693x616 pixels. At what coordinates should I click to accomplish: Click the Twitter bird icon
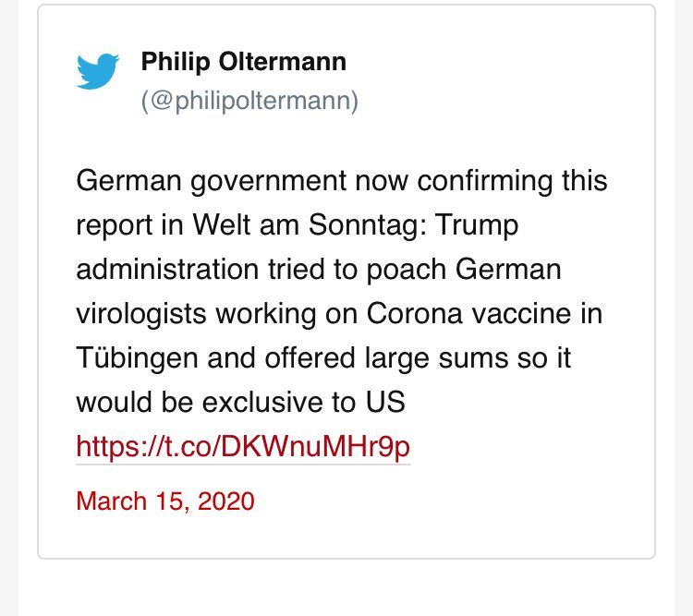pos(98,71)
